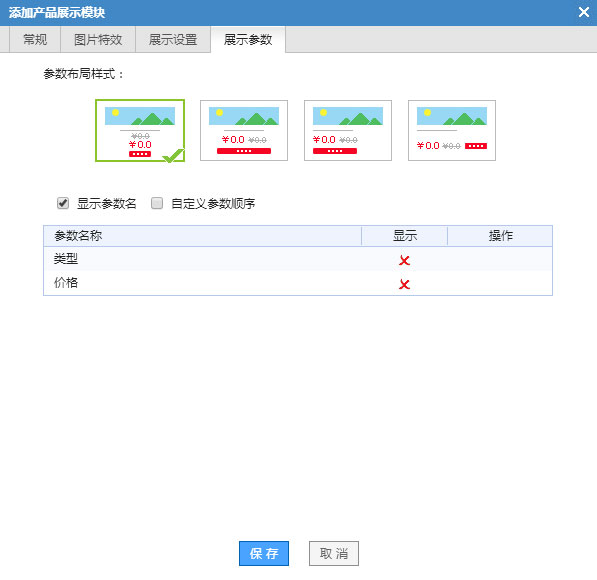Toggle display red X for 类型 row

(x=404, y=260)
